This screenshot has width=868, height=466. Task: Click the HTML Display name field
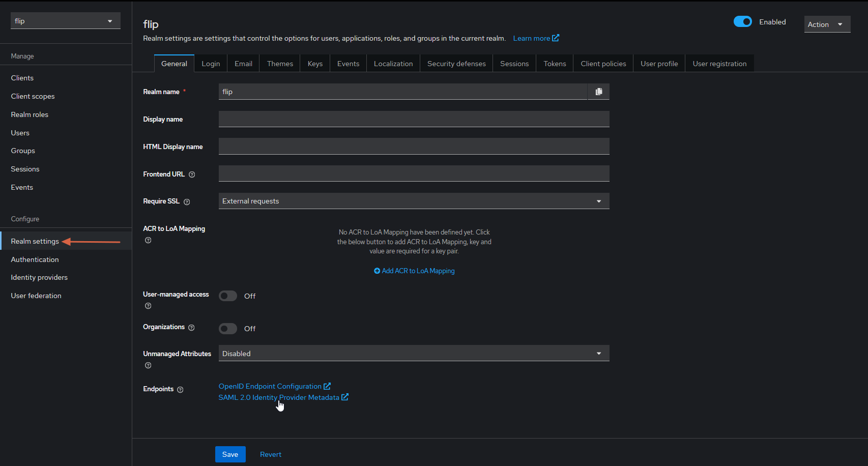pyautogui.click(x=414, y=146)
